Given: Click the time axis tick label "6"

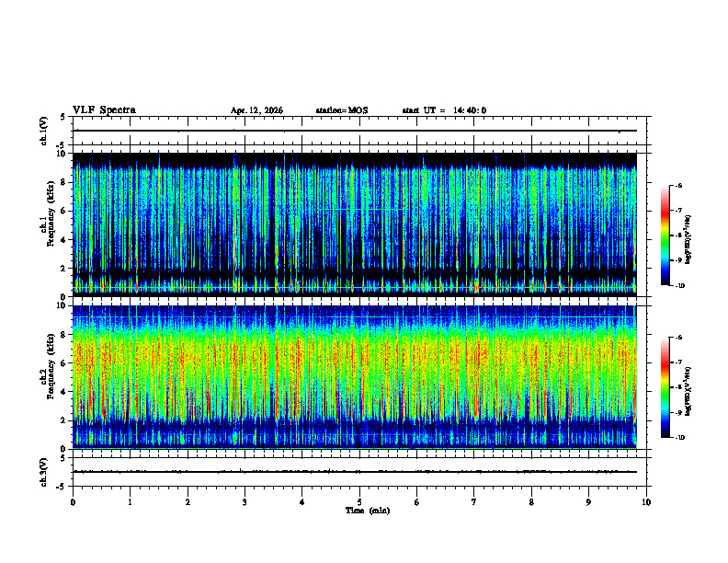Looking at the screenshot, I should (417, 502).
